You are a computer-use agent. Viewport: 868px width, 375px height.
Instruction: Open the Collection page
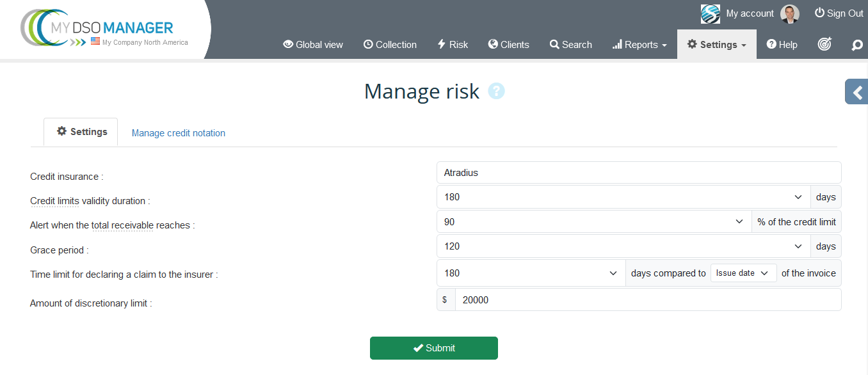[390, 45]
